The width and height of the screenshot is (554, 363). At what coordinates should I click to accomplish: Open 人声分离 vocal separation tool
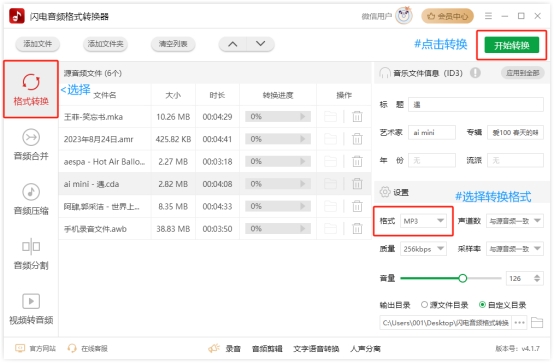[x=365, y=349]
